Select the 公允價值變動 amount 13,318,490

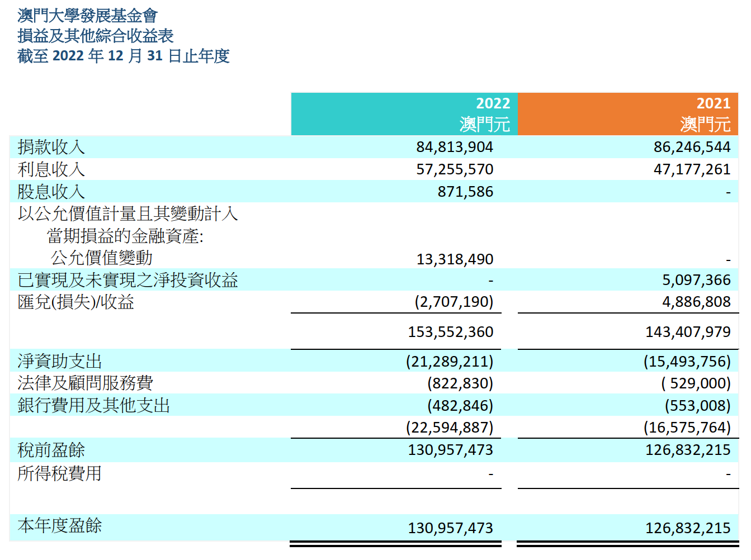point(455,259)
